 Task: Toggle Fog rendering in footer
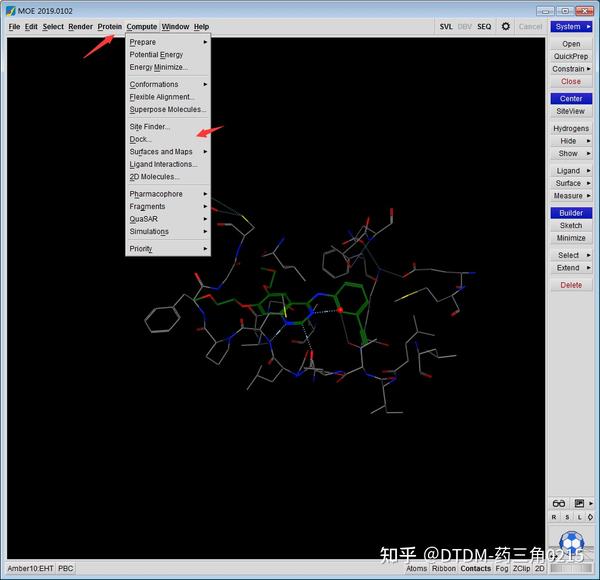(x=502, y=568)
